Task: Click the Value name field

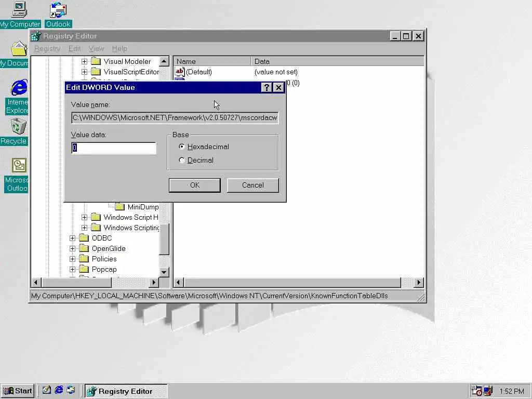Action: click(x=175, y=118)
